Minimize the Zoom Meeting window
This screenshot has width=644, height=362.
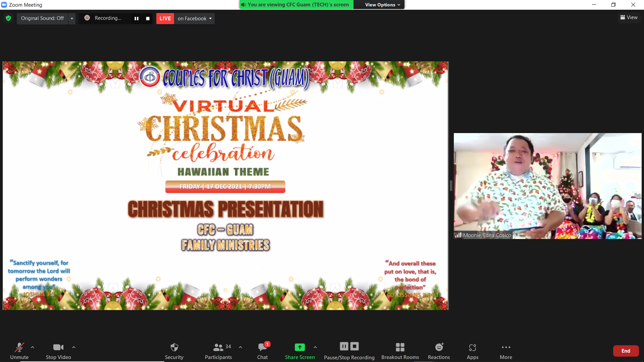(x=594, y=5)
